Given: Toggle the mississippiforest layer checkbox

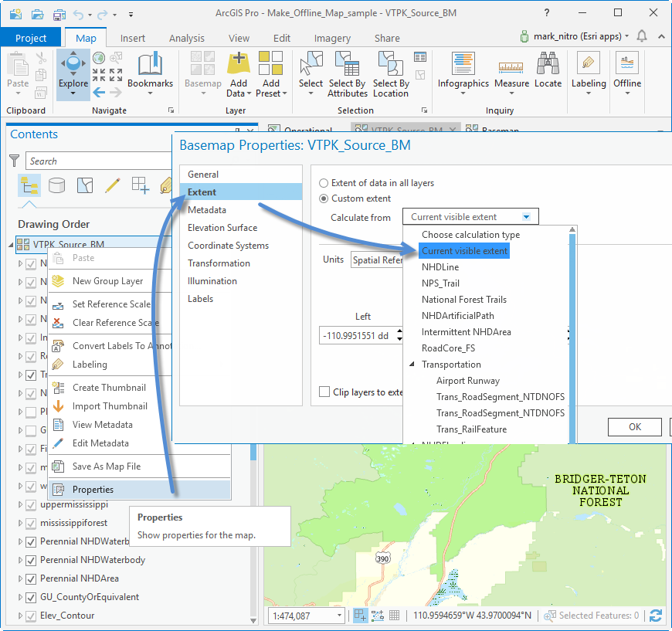Looking at the screenshot, I should [x=31, y=524].
